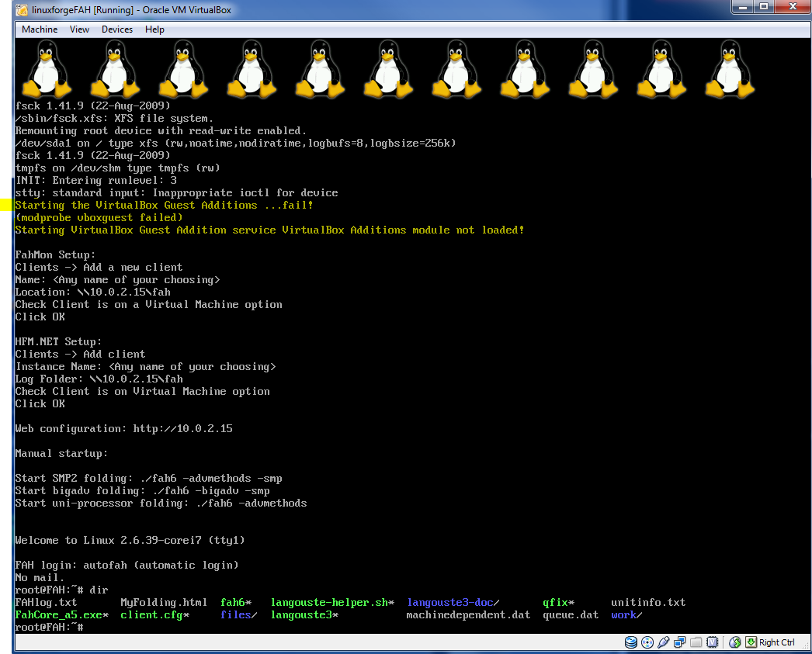Click the window resize grip in status bar
This screenshot has height=654, width=812.
[x=805, y=645]
